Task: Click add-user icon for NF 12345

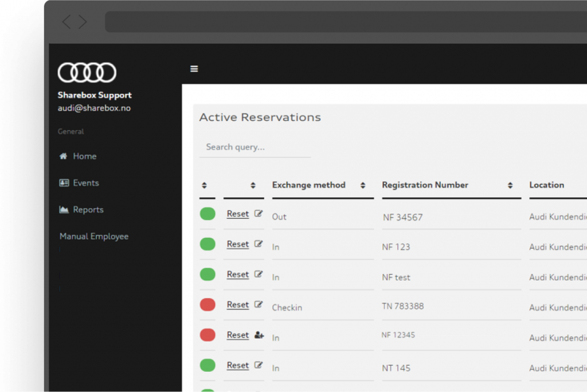Action: click(x=259, y=335)
